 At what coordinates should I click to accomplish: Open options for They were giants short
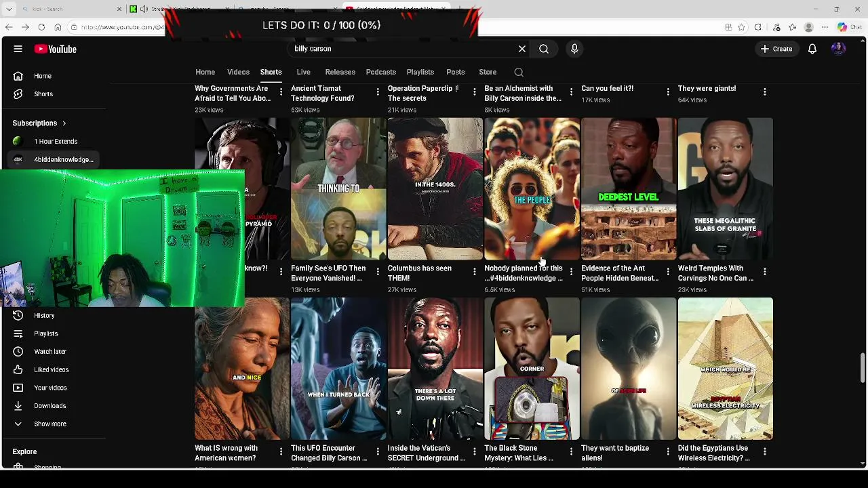pos(765,91)
